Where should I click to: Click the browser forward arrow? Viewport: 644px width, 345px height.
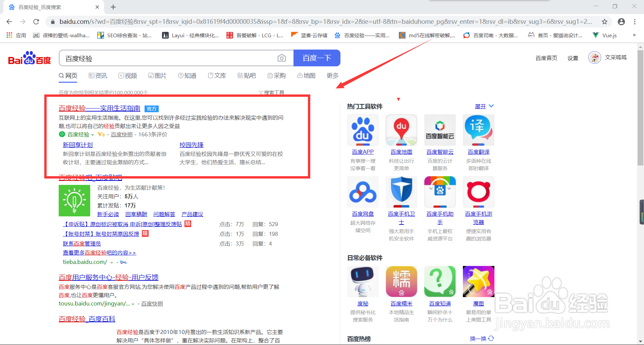[x=22, y=21]
